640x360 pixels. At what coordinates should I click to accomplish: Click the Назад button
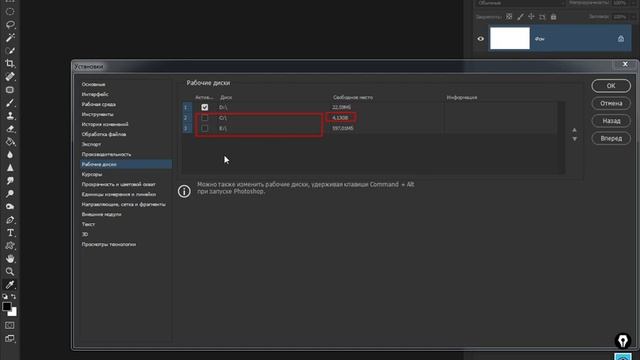(x=611, y=121)
